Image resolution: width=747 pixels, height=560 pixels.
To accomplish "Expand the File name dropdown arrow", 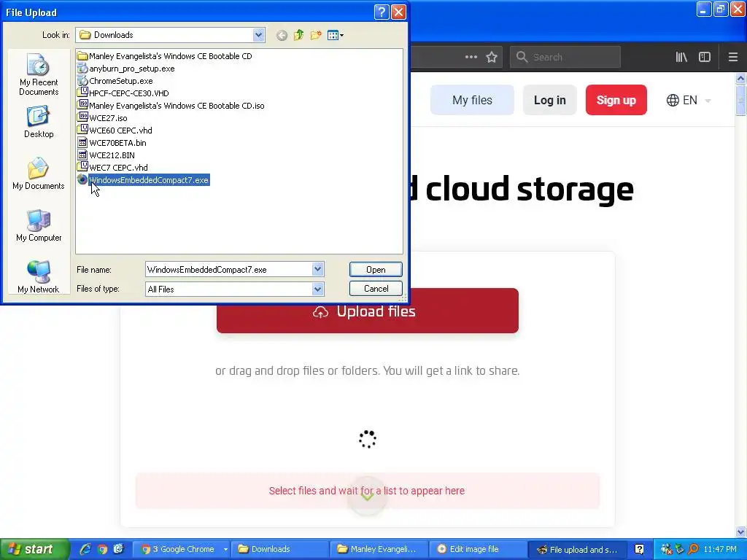I will tap(318, 269).
